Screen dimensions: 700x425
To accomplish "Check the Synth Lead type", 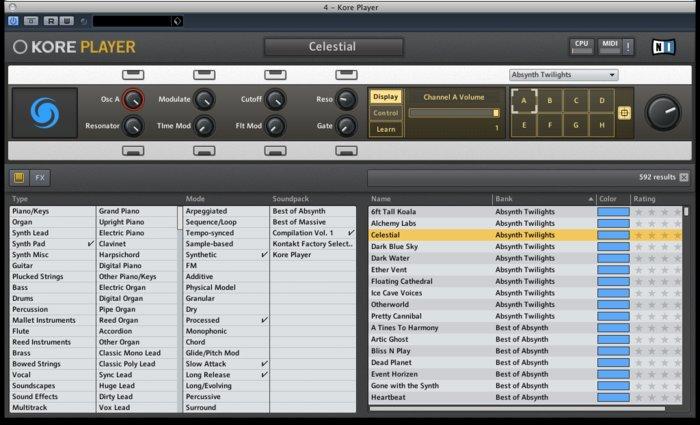I will point(53,233).
